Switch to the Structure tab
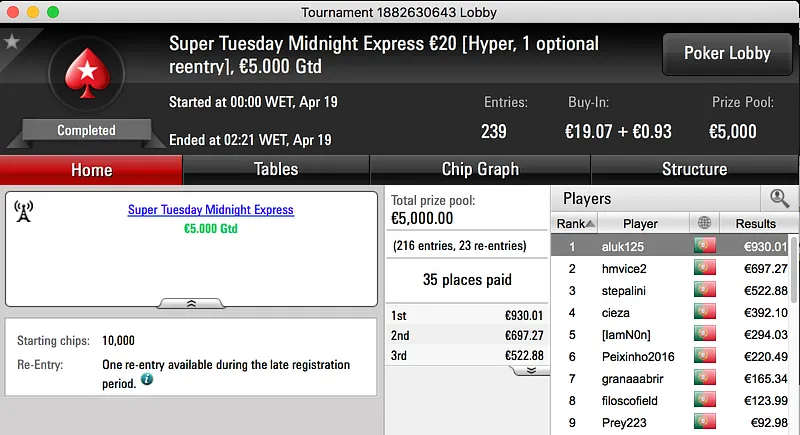The image size is (800, 435). 694,169
